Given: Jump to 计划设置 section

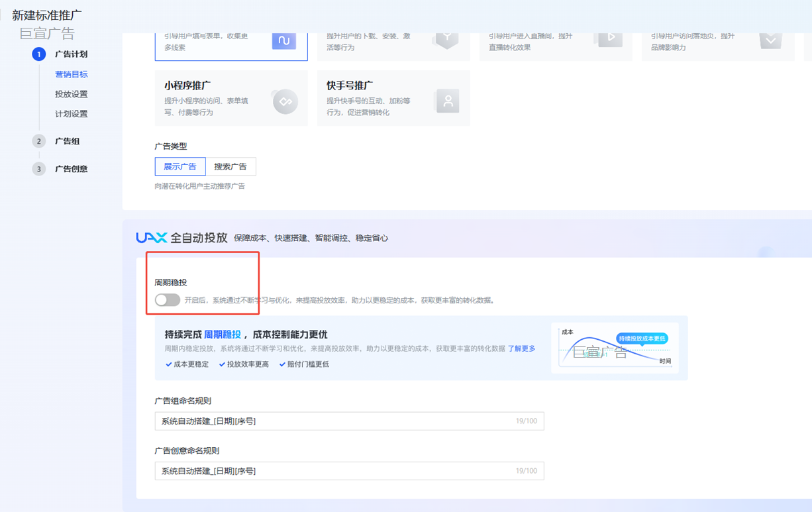Looking at the screenshot, I should coord(71,114).
